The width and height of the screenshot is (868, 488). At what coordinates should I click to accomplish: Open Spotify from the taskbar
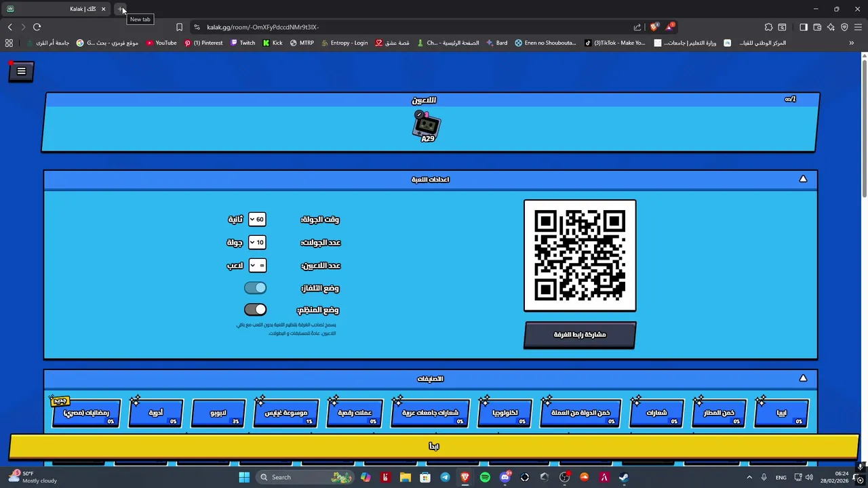485,477
